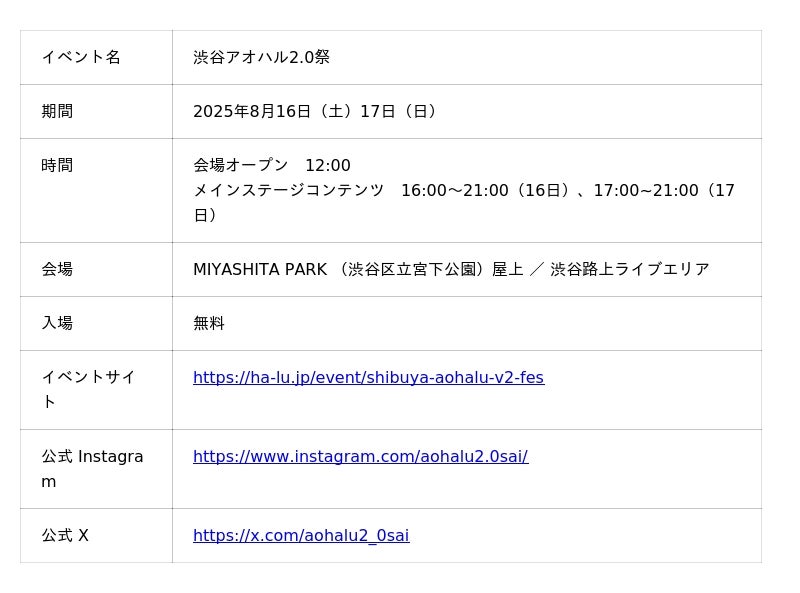
Task: Select the 渋谷アオハル2.0祭 event name text
Action: coord(261,57)
